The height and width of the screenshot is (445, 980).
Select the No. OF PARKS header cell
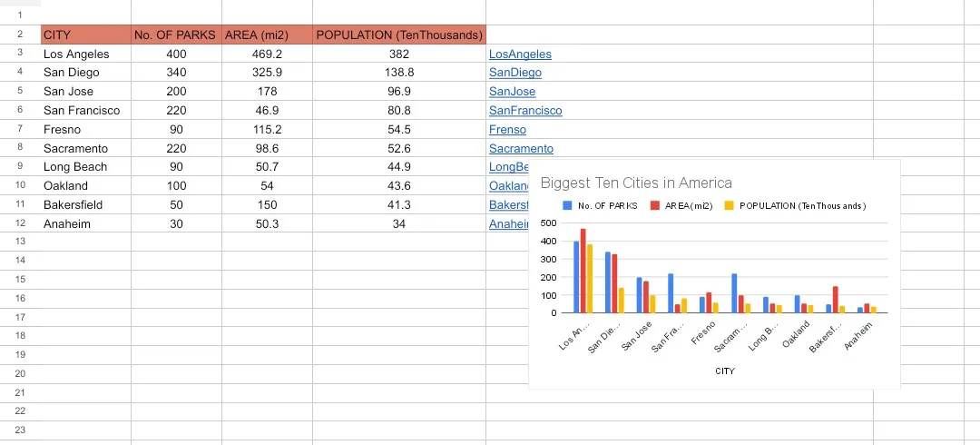click(175, 35)
